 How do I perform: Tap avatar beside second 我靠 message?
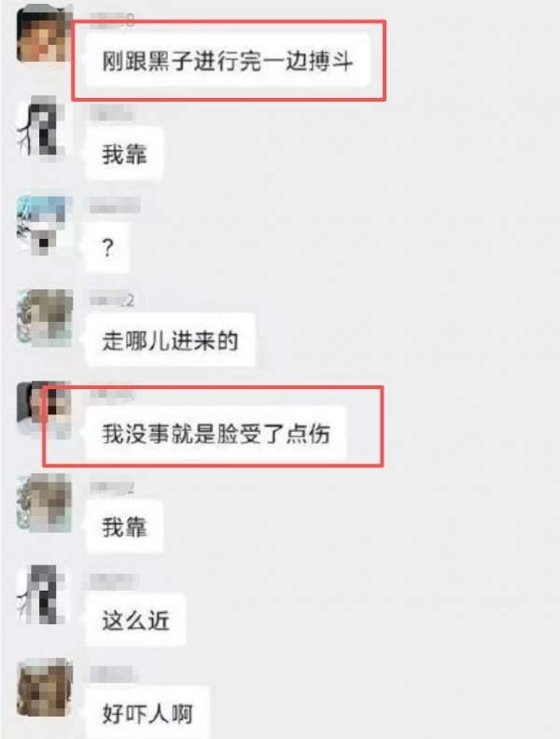[44, 502]
